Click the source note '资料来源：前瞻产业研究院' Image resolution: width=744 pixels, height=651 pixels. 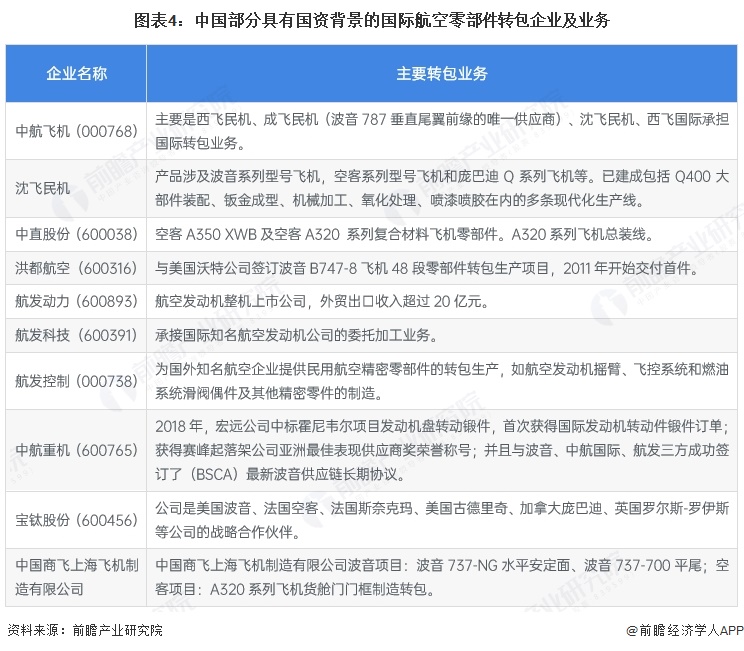click(x=85, y=630)
